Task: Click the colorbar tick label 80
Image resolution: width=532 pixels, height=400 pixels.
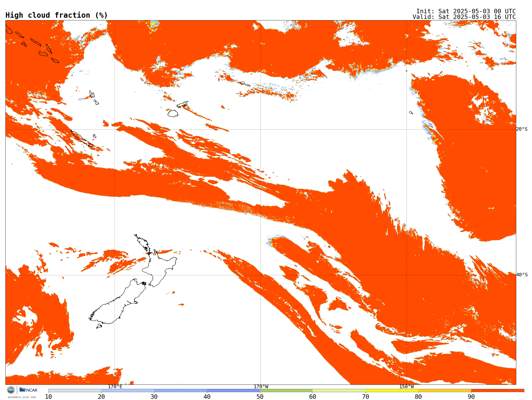Action: point(418,397)
